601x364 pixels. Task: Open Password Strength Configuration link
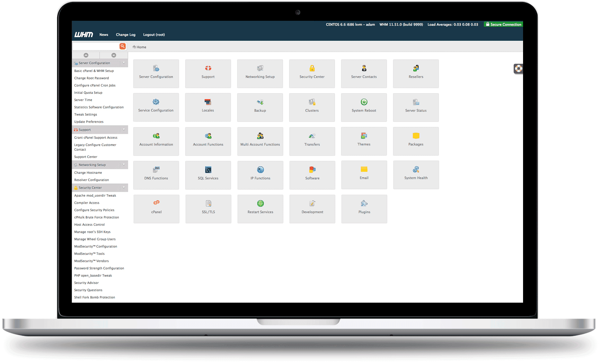pos(99,268)
